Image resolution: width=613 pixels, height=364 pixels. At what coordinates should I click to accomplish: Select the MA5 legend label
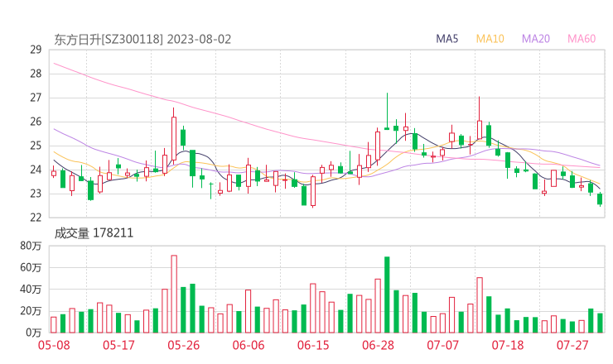[446, 39]
